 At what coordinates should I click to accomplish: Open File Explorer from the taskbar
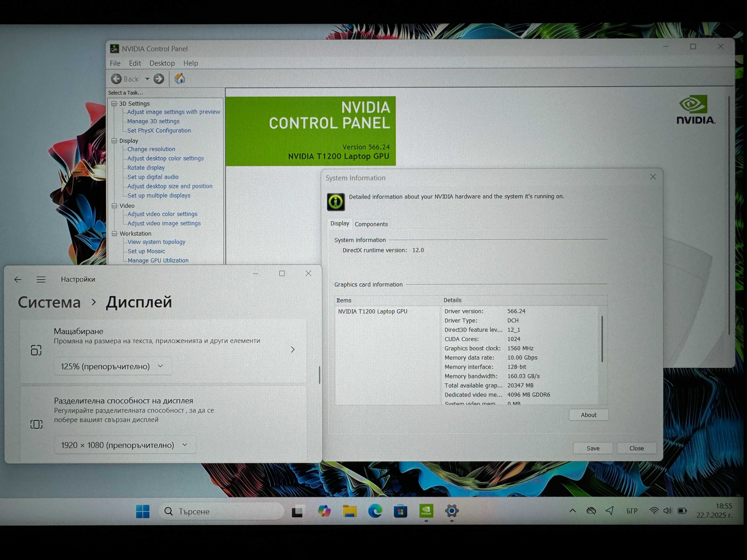[x=350, y=511]
